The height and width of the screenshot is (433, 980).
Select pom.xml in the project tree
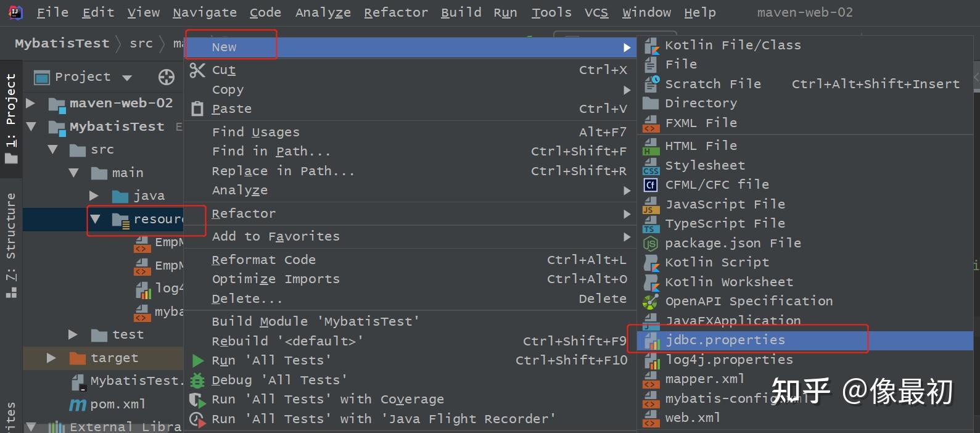coord(117,404)
